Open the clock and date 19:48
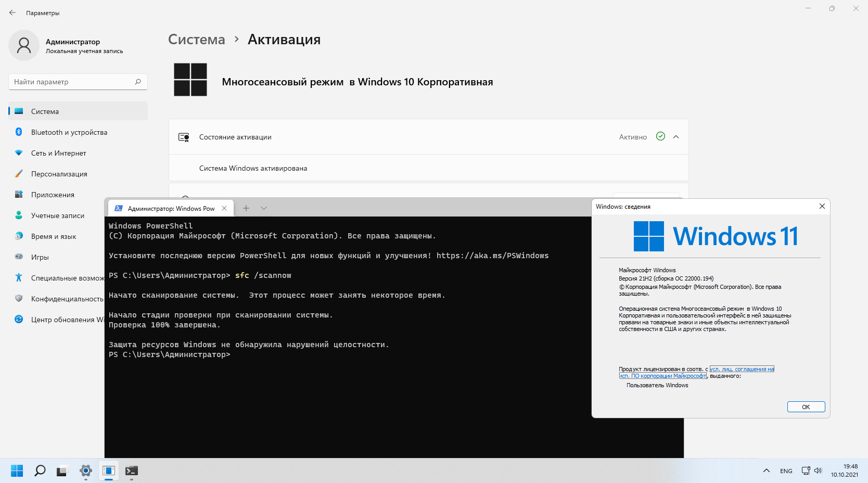The image size is (868, 483). tap(844, 471)
